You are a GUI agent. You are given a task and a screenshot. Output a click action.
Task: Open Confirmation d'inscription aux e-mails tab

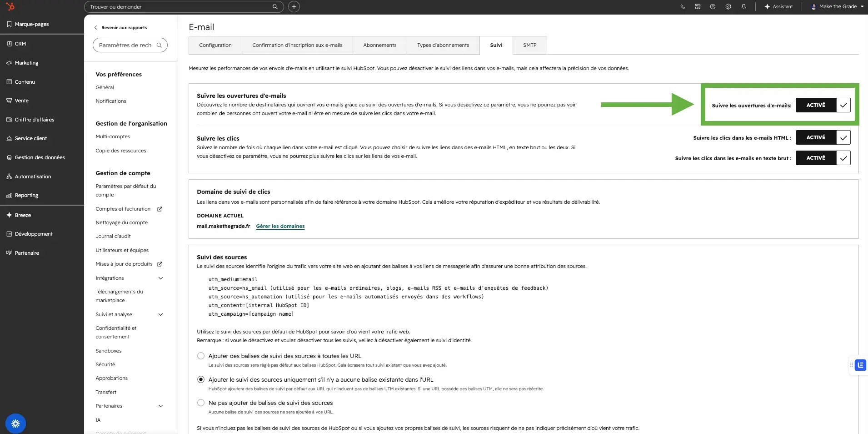[x=297, y=45]
